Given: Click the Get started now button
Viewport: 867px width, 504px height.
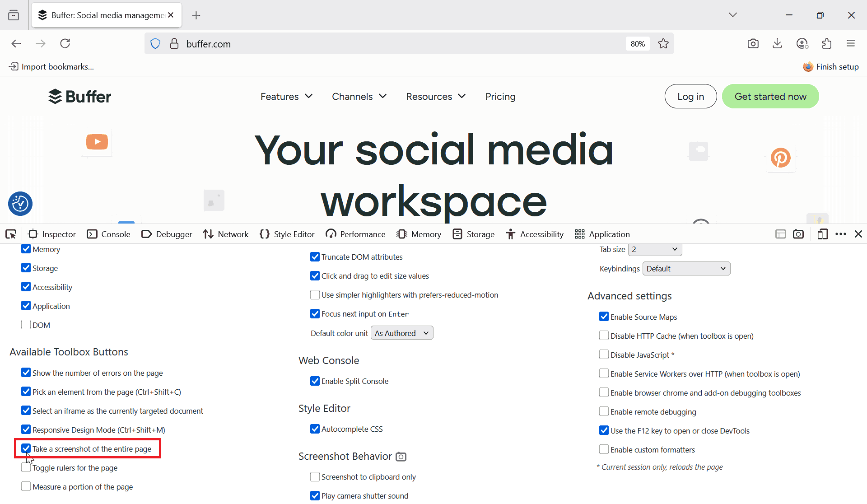Looking at the screenshot, I should [x=770, y=96].
